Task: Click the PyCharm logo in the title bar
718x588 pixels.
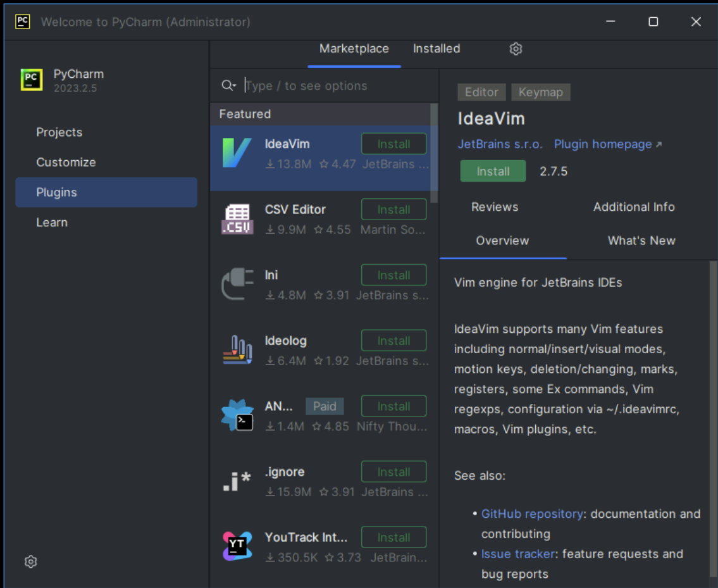Action: [22, 22]
